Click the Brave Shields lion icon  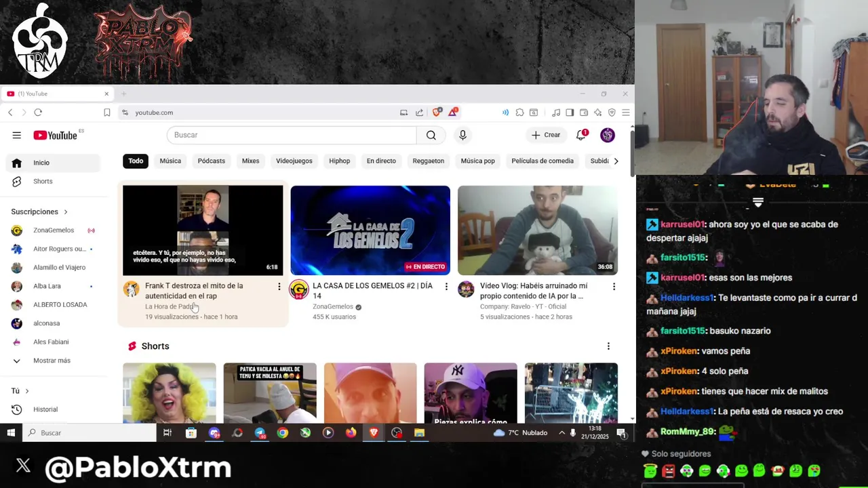coord(437,113)
